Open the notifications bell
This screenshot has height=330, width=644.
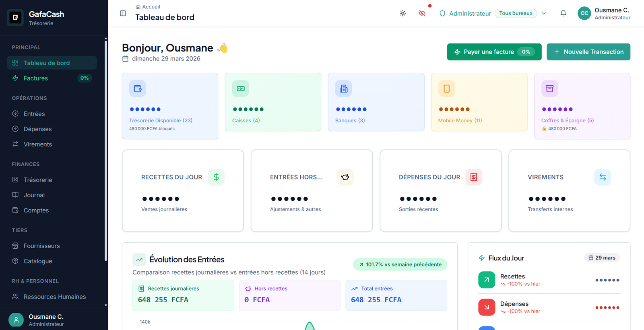pos(563,13)
